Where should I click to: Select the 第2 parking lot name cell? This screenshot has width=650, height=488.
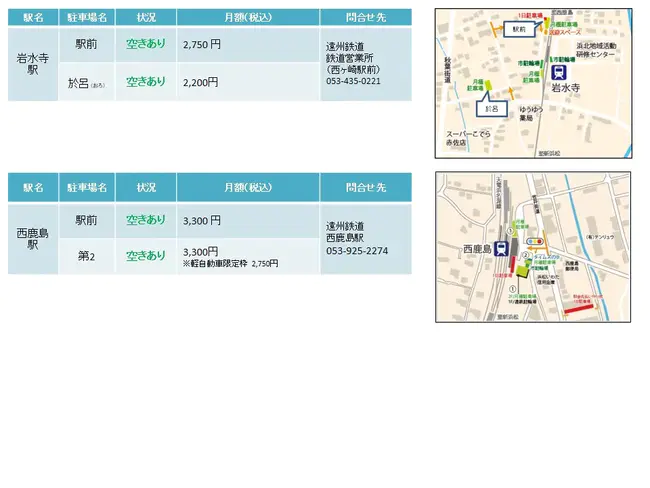point(86,256)
